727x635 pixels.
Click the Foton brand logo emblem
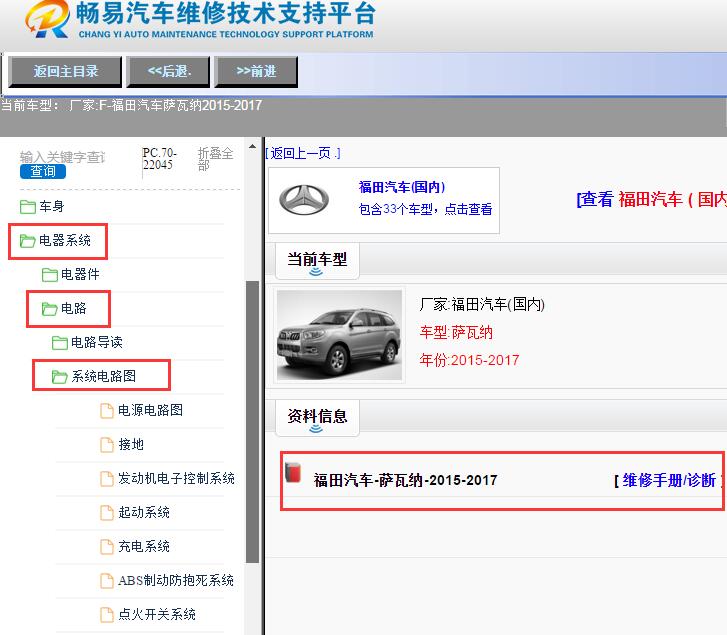click(304, 200)
